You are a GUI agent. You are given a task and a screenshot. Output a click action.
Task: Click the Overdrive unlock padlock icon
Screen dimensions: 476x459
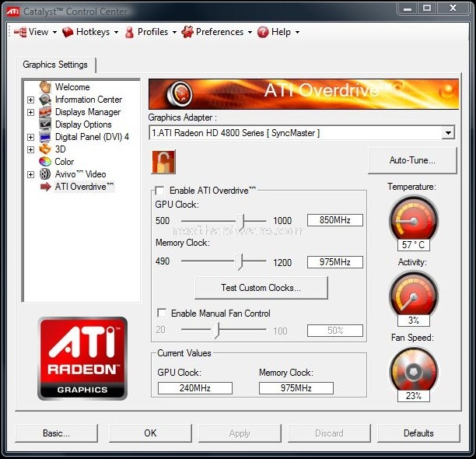pos(163,162)
